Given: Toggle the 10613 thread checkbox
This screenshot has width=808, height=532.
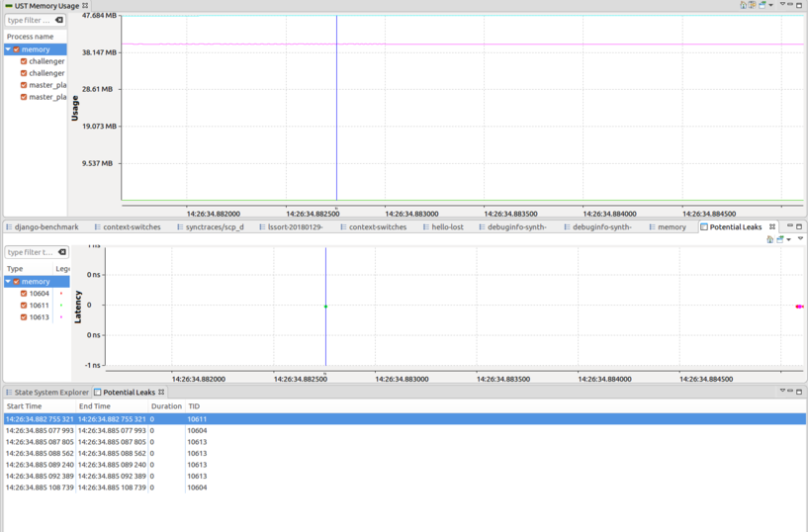Looking at the screenshot, I should 24,317.
